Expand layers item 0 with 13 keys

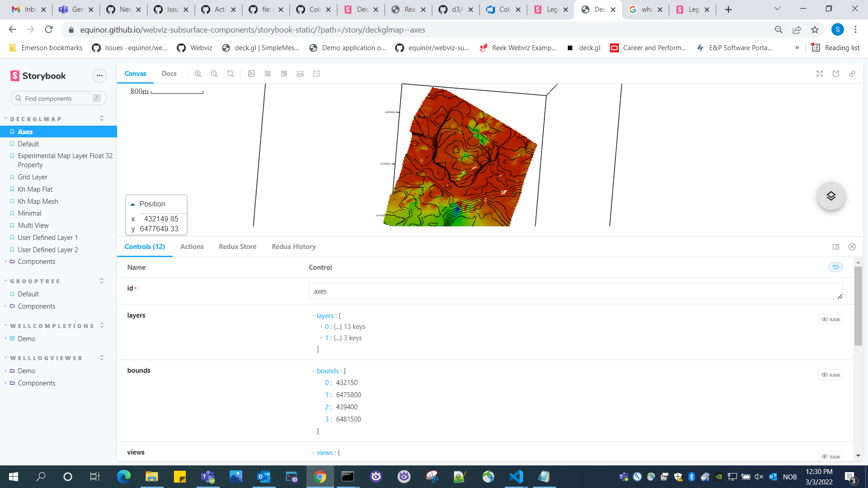click(x=321, y=327)
